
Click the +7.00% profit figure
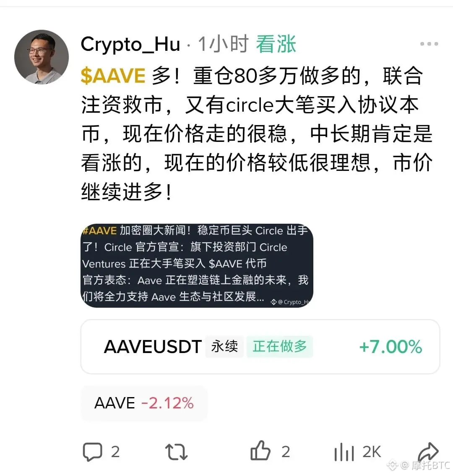pyautogui.click(x=391, y=347)
